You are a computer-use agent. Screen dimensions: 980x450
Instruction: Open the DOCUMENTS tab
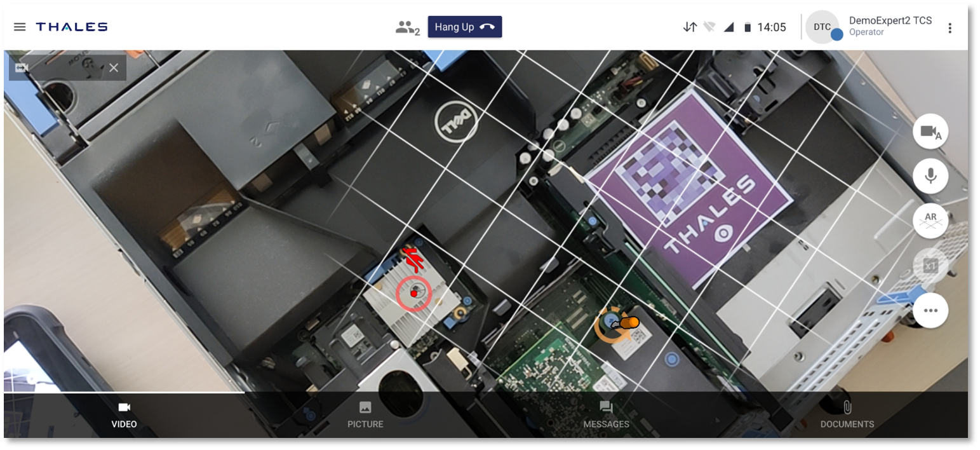pos(847,415)
